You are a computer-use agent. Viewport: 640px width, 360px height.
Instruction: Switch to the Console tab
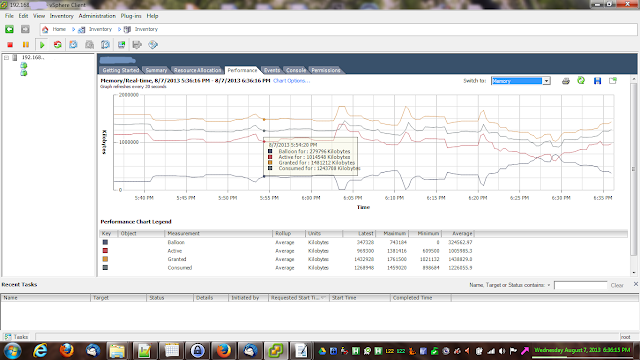coord(296,70)
